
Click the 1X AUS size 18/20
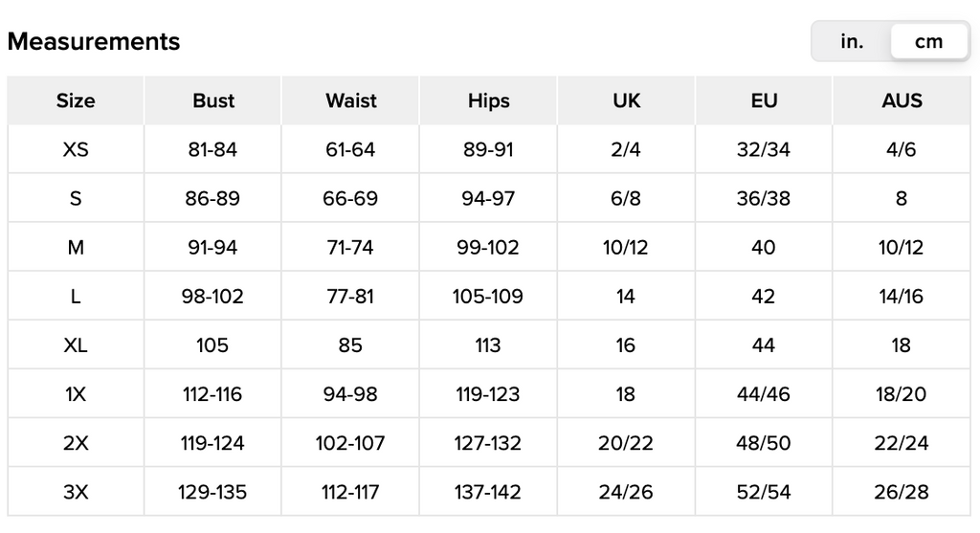[902, 394]
